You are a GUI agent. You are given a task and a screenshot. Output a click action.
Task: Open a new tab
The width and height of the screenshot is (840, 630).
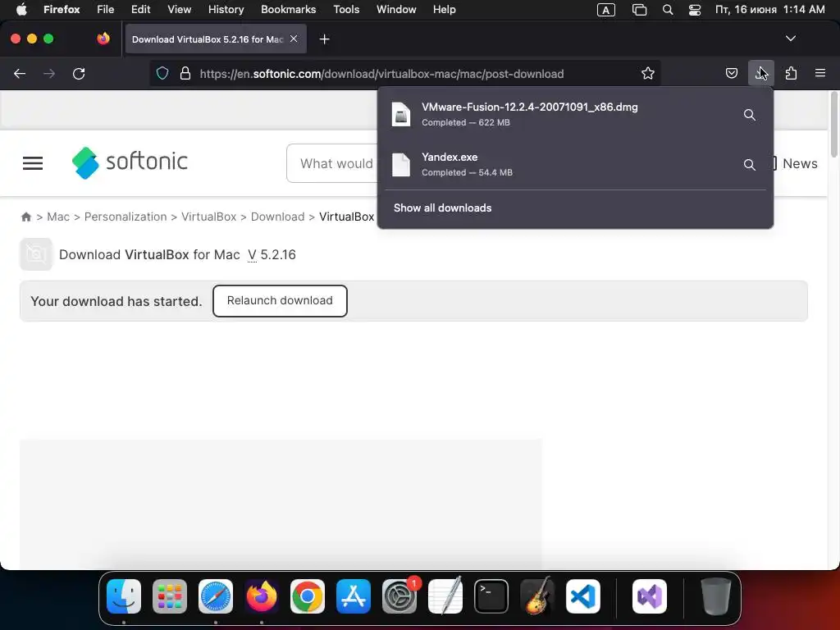324,39
